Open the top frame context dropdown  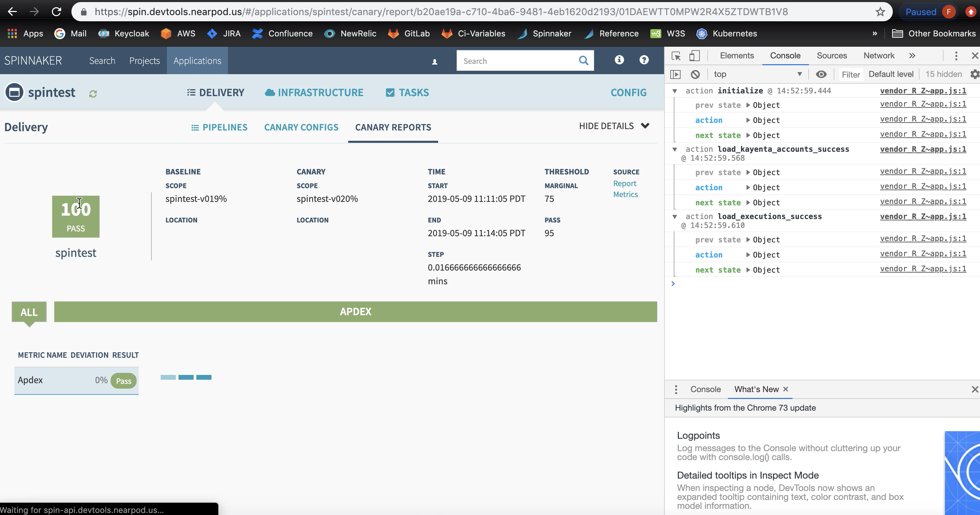pyautogui.click(x=757, y=74)
